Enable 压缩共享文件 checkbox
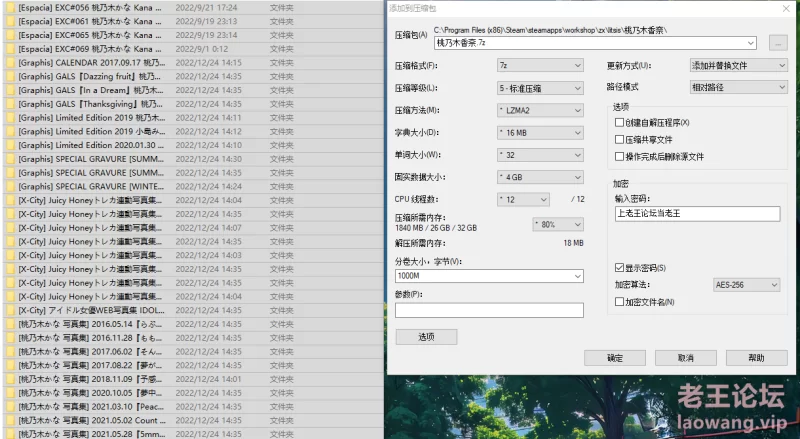 [x=619, y=139]
